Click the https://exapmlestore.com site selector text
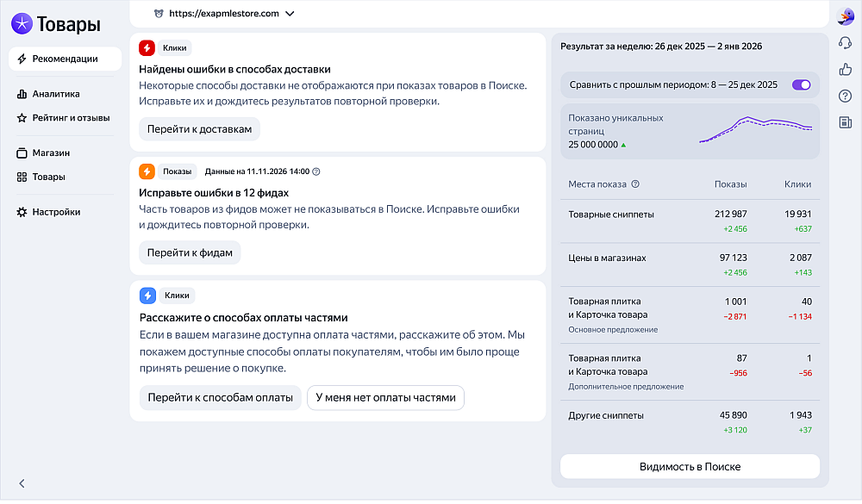862x504 pixels. pos(224,14)
